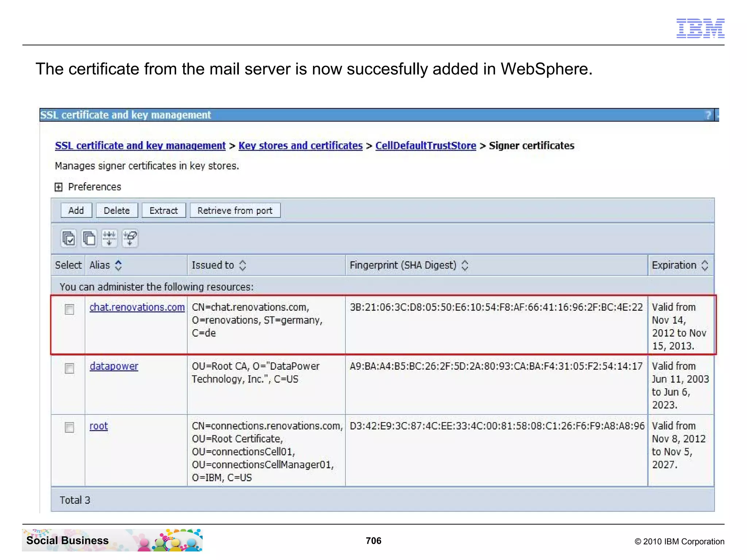Click the expiration ending Jun 6, 2023
This screenshot has width=747, height=560.
pyautogui.click(x=680, y=385)
